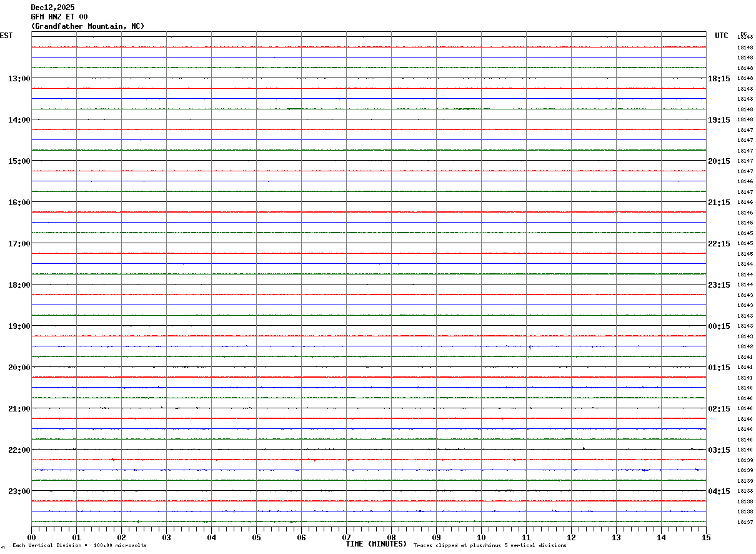Click the 20:15 UTC time label
The width and height of the screenshot is (756, 554).
[x=719, y=161]
